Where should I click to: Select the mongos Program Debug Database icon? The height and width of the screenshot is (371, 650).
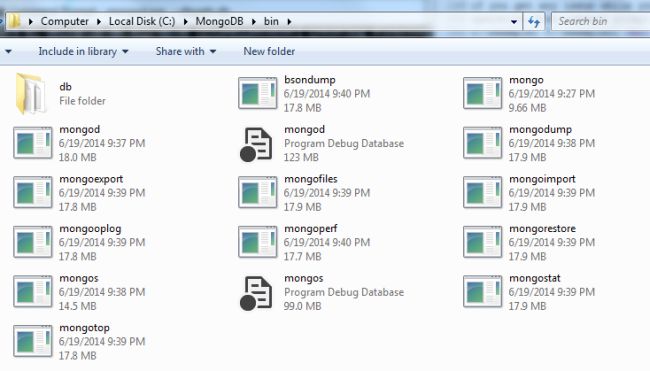[x=256, y=293]
